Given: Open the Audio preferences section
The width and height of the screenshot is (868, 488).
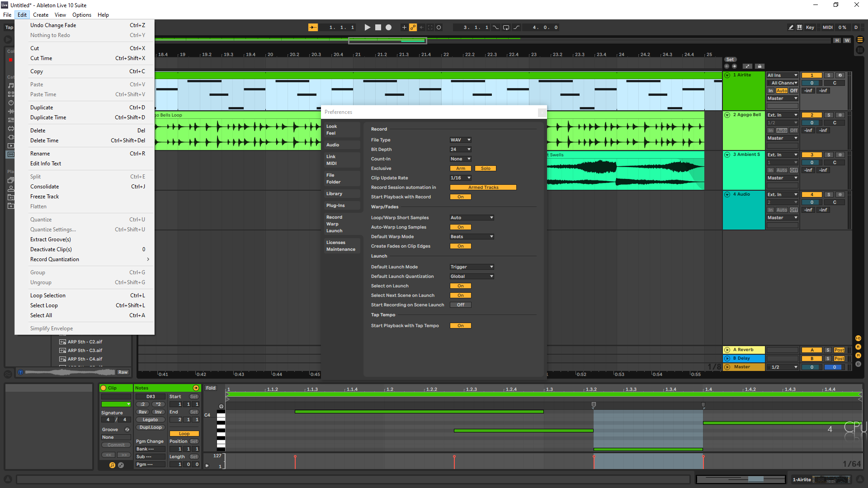Looking at the screenshot, I should click(332, 145).
